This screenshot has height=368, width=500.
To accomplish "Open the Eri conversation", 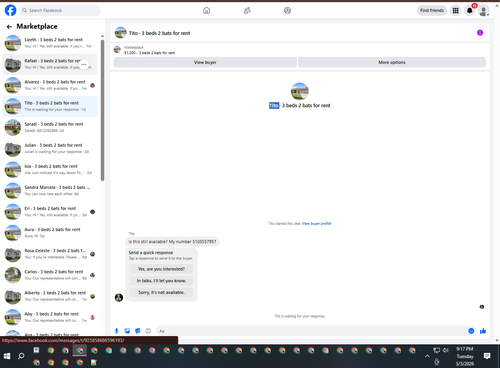I will tap(50, 212).
